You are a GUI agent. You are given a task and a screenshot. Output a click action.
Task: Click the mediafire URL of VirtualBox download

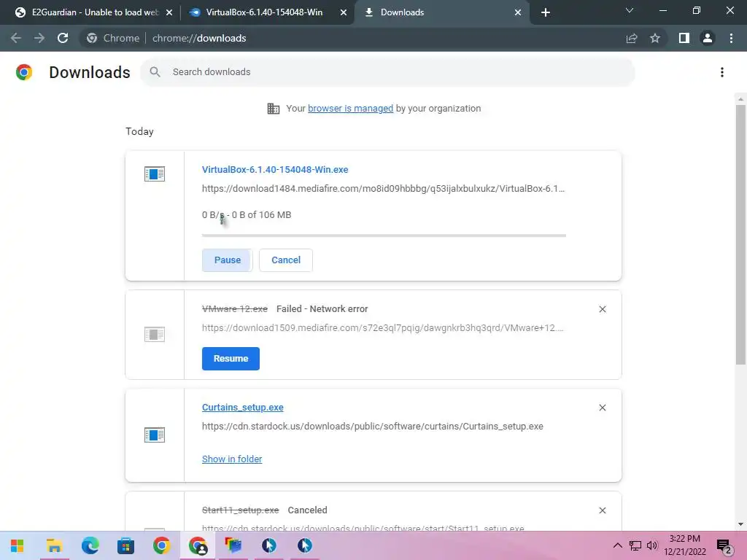[x=383, y=189]
